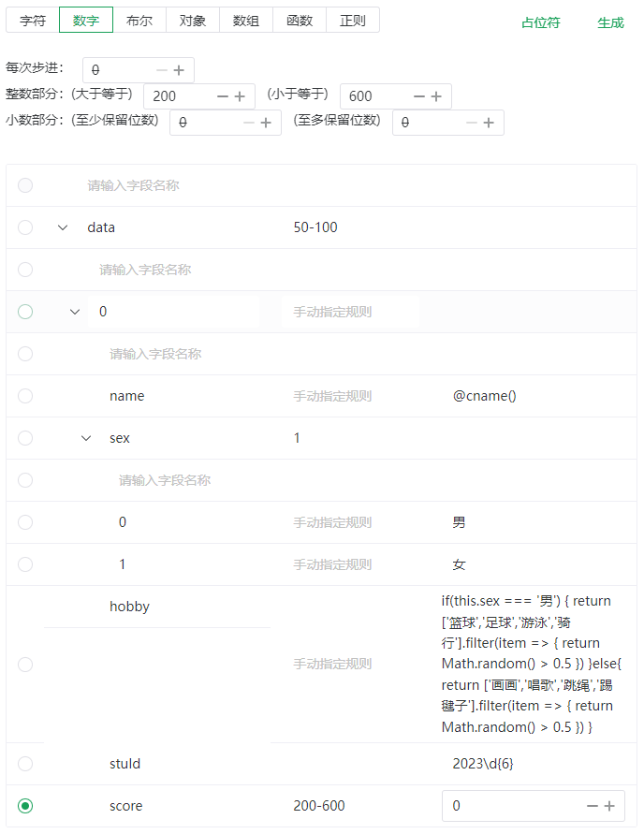Increase the 大于等于 minimum value 200
Viewport: 644px width, 834px height.
point(240,96)
